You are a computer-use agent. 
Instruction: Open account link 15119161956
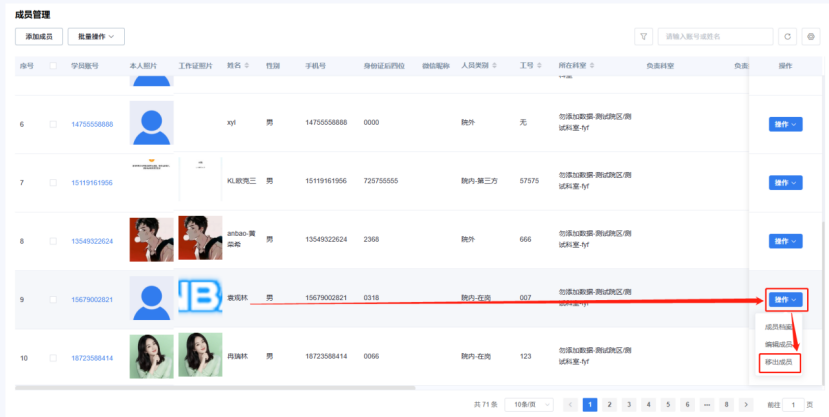92,183
